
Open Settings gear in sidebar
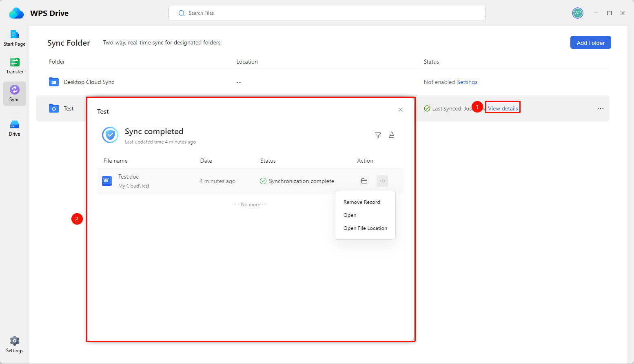15,344
